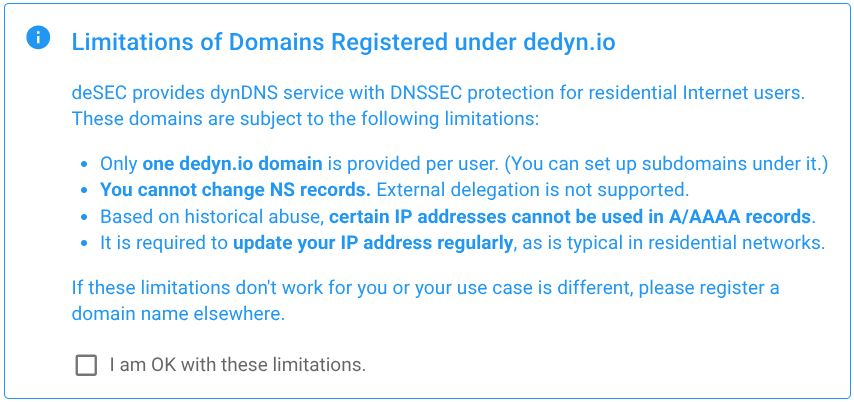This screenshot has height=402, width=854.
Task: Click the blue info icon
Action: point(38,39)
